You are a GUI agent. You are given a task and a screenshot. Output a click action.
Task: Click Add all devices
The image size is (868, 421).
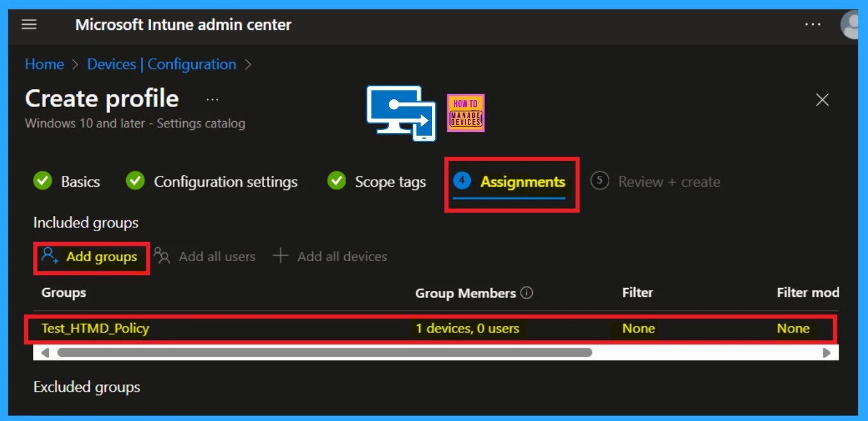pos(330,257)
